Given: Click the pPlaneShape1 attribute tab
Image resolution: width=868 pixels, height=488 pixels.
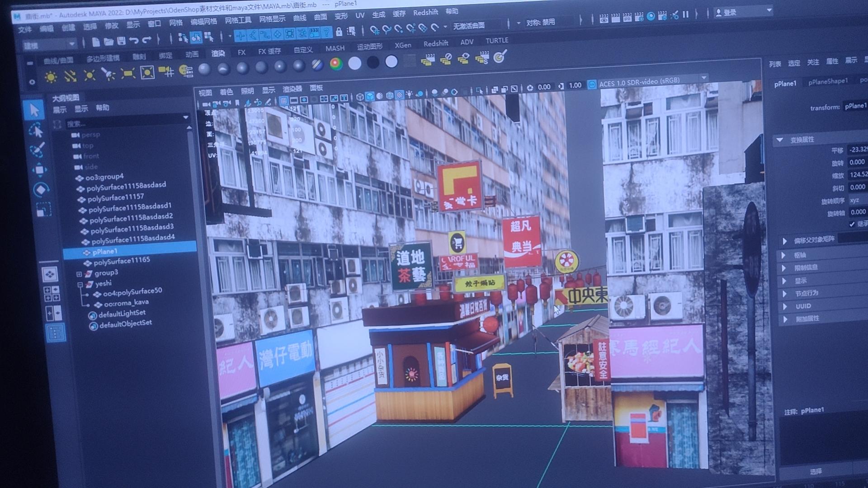Looking at the screenshot, I should [828, 81].
